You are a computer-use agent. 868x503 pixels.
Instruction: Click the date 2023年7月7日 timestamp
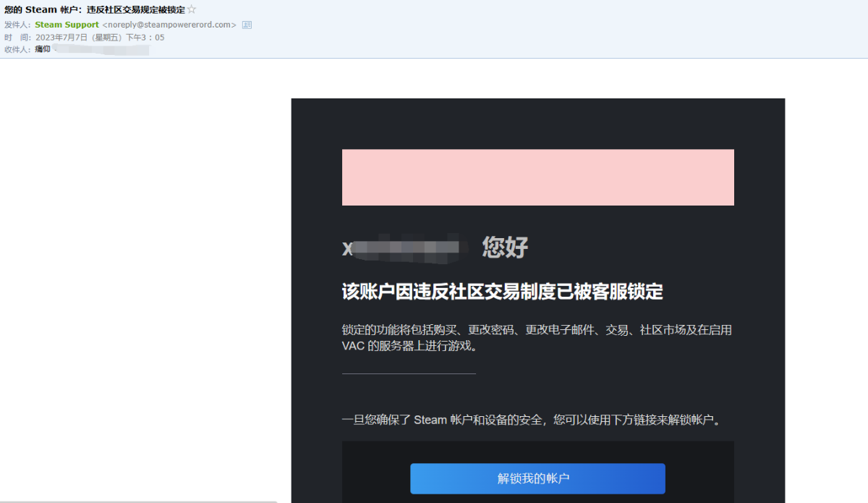tap(100, 37)
